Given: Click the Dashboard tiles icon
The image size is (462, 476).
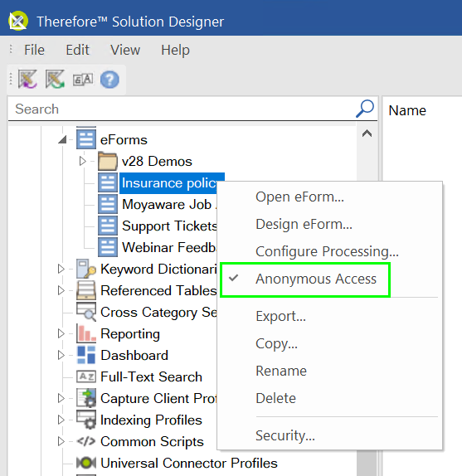Looking at the screenshot, I should coord(86,355).
